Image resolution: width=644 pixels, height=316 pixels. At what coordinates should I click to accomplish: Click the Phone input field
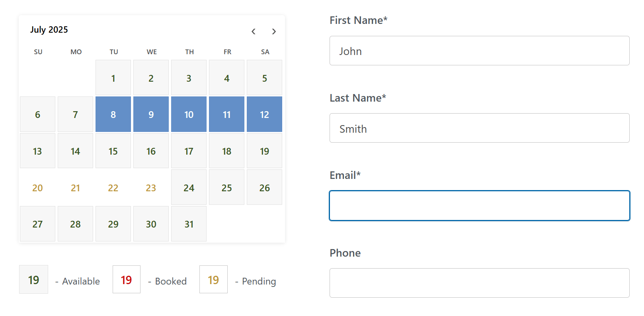coord(479,283)
